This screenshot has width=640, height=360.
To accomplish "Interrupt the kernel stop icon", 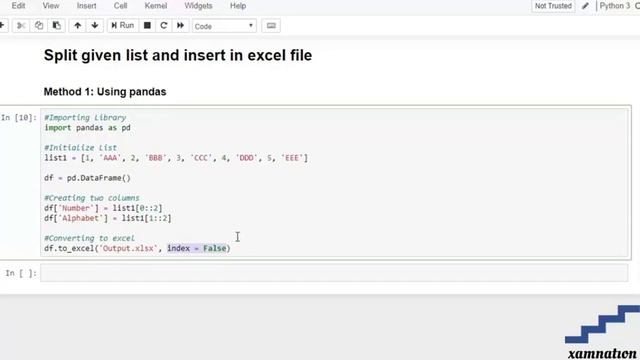I will point(147,26).
